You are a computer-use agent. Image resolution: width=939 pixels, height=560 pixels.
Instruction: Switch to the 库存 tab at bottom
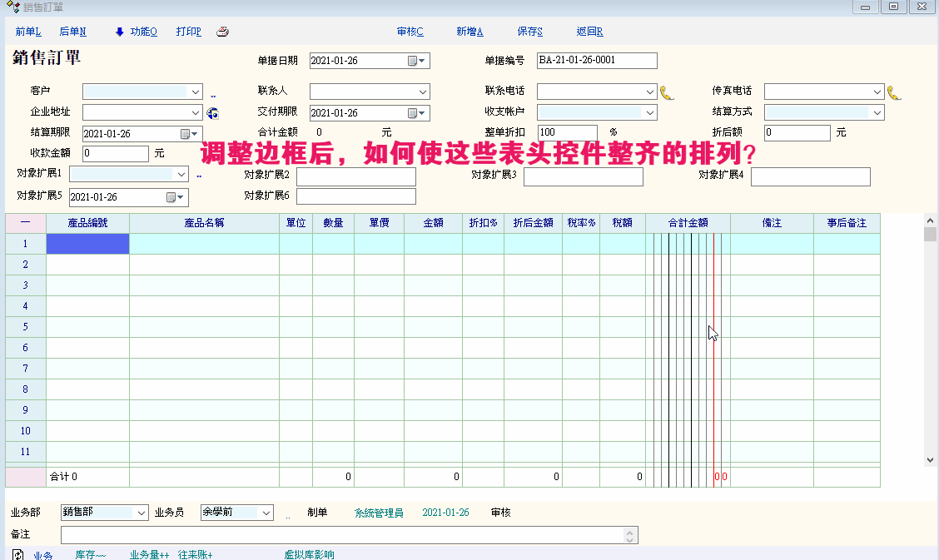90,555
